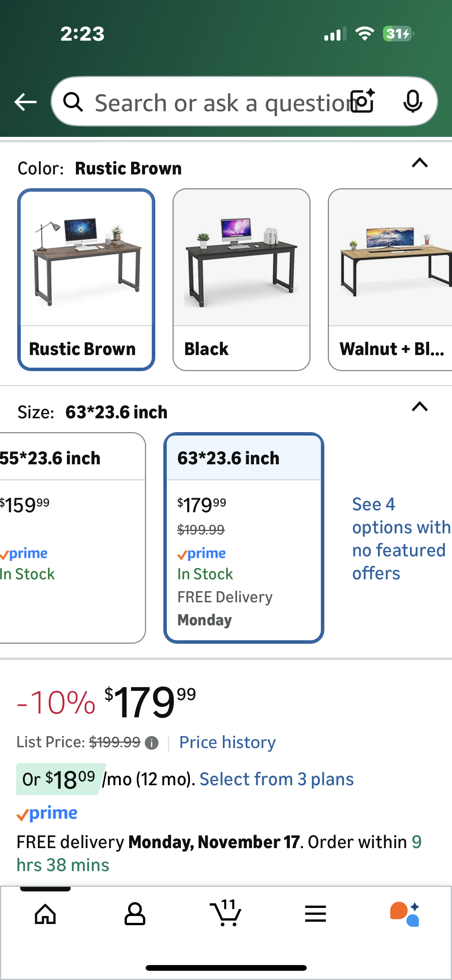Open the Price history link
The height and width of the screenshot is (980, 452).
click(x=227, y=742)
